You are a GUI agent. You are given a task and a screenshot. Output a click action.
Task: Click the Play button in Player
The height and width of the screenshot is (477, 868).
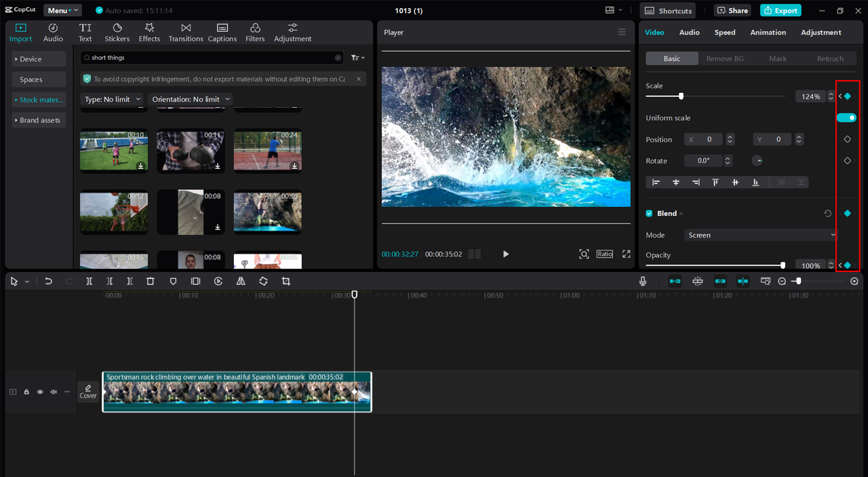(x=506, y=254)
